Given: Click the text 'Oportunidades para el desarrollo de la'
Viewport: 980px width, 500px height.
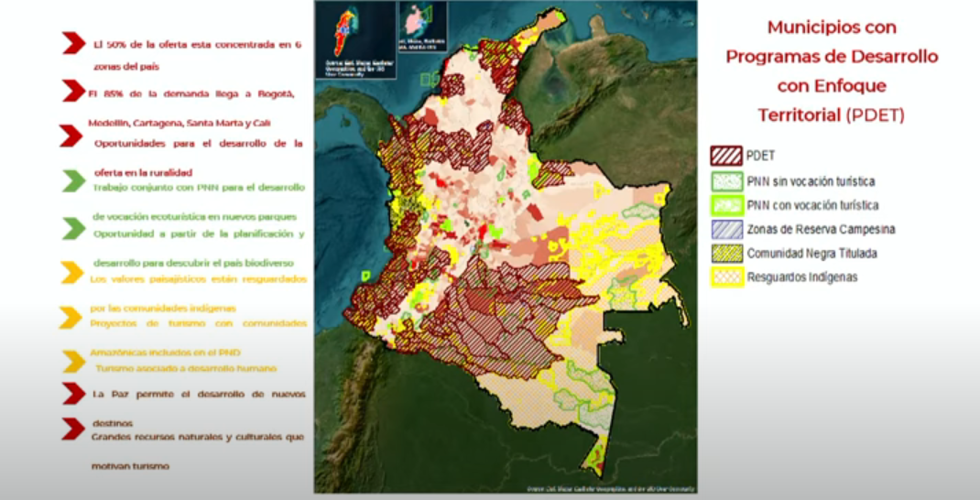Looking at the screenshot, I should click(x=199, y=143).
